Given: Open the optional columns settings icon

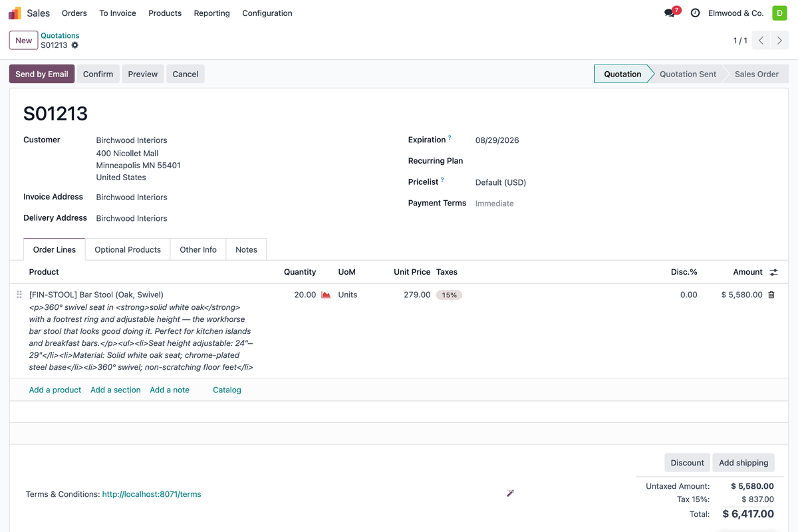Looking at the screenshot, I should (x=773, y=272).
